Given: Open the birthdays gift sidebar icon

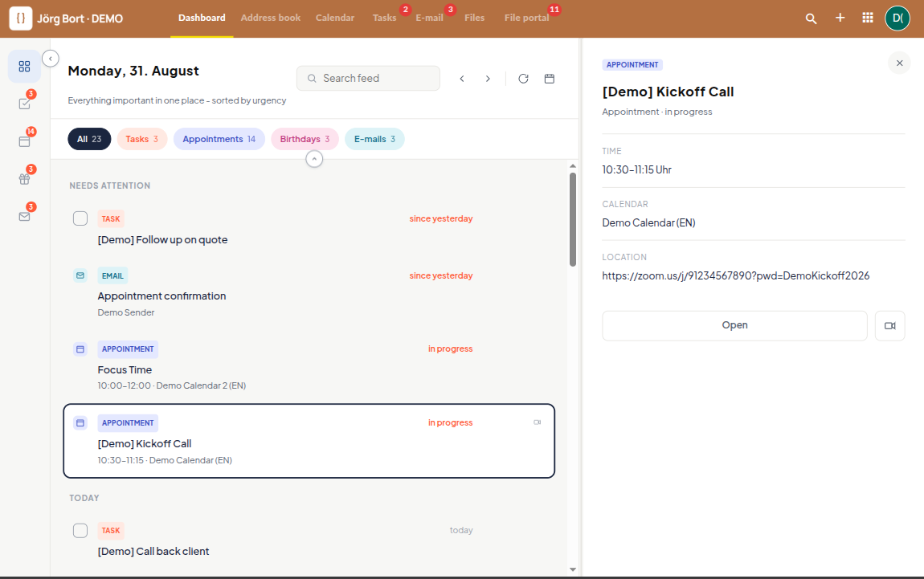Looking at the screenshot, I should (24, 179).
